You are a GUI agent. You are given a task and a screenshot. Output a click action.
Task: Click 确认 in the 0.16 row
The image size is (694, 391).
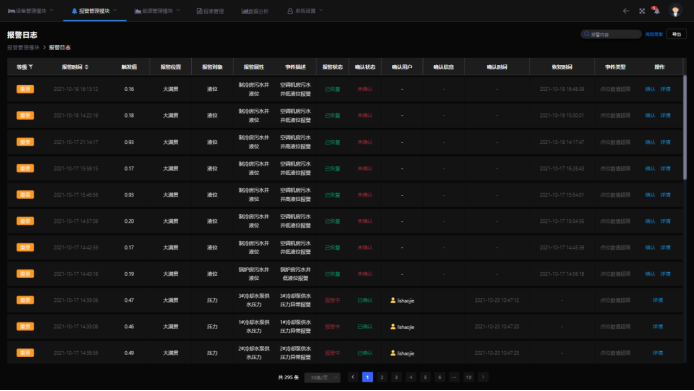(x=650, y=89)
